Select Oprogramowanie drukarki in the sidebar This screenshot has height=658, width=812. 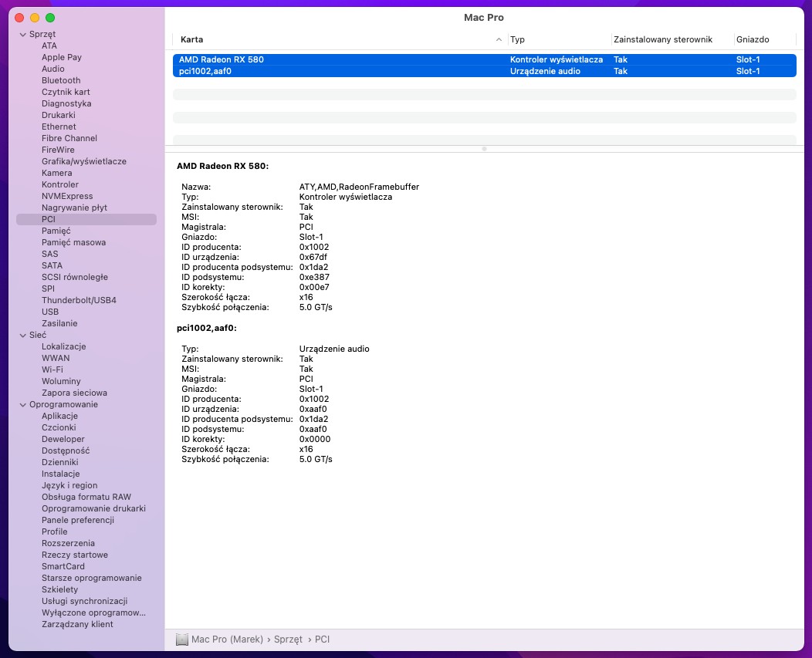pyautogui.click(x=93, y=508)
